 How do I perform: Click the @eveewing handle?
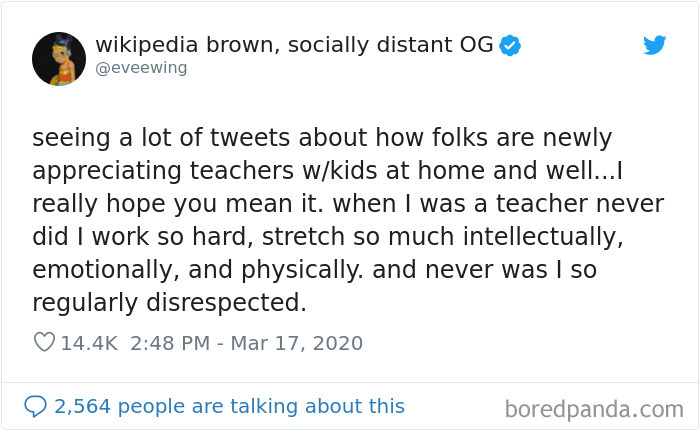click(x=141, y=68)
